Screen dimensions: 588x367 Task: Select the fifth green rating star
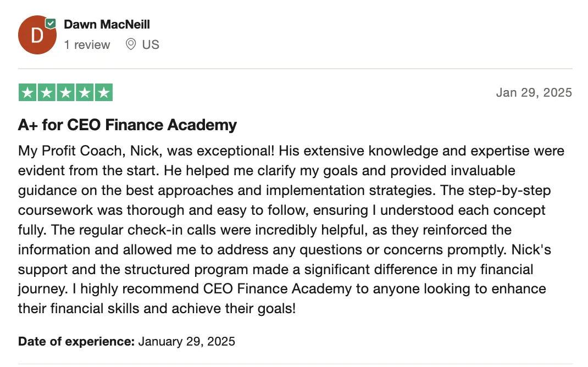coord(104,93)
